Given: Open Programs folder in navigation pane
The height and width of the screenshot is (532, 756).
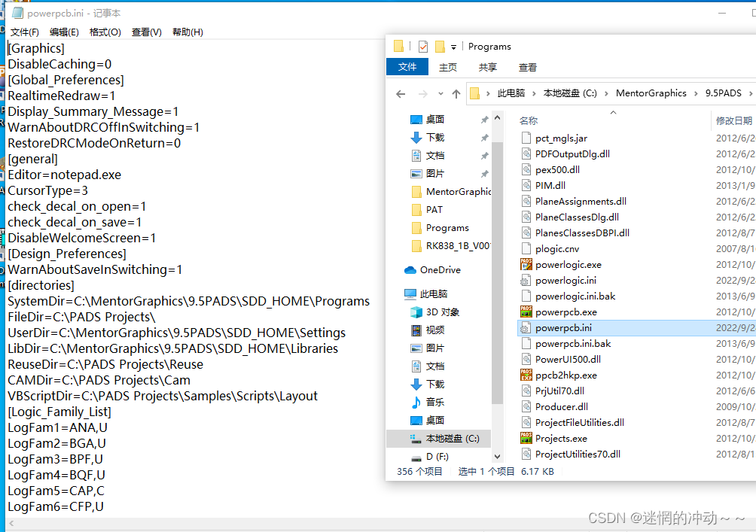Looking at the screenshot, I should point(447,228).
